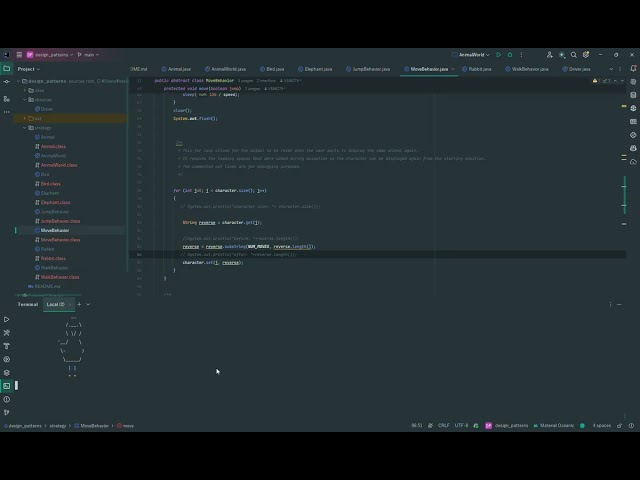Switch to Animal.java tab
640x480 pixels.
[x=176, y=69]
